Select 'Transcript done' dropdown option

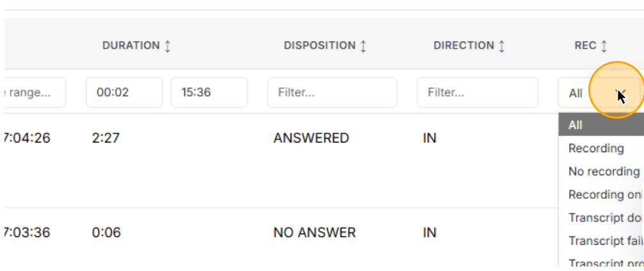604,217
